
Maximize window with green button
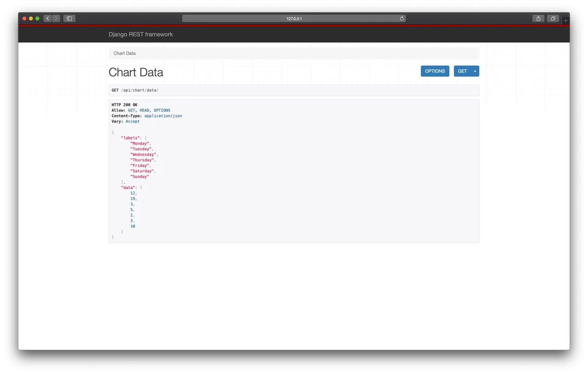[37, 18]
